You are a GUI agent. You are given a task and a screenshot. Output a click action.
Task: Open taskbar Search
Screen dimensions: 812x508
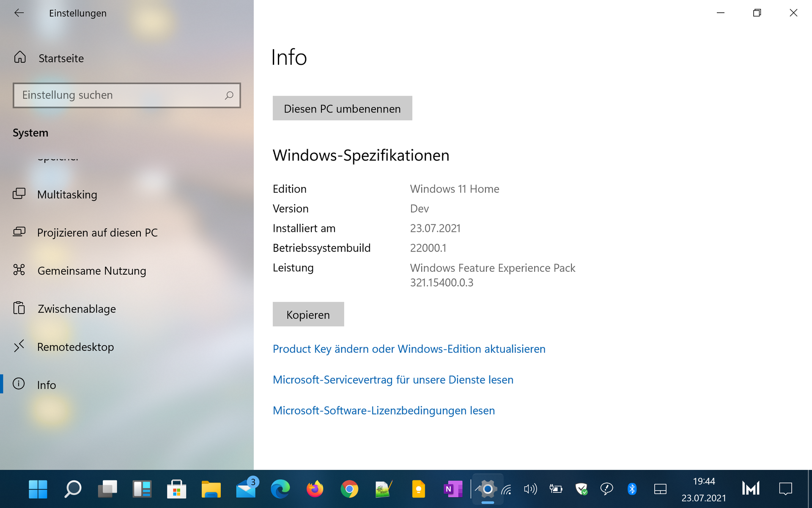coord(73,489)
